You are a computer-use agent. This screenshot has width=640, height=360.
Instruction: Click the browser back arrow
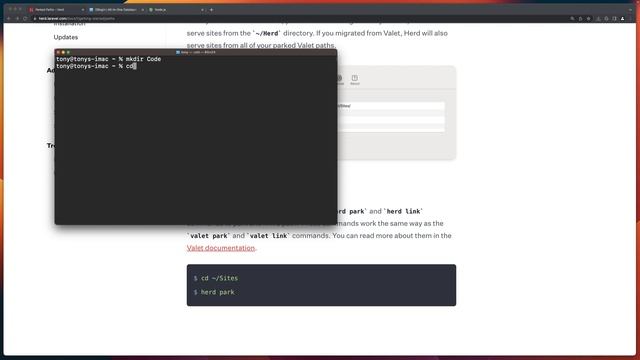[9, 19]
